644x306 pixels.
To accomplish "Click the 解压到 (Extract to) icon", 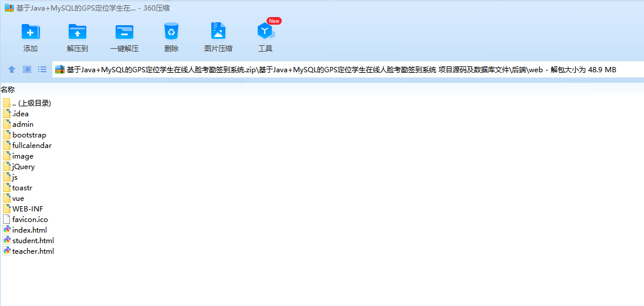I will [77, 32].
